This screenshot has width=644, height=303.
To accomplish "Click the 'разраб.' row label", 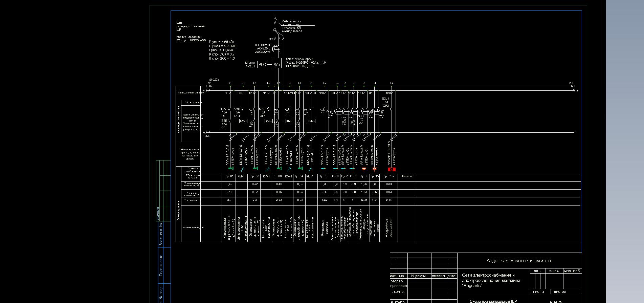I will (x=397, y=281).
